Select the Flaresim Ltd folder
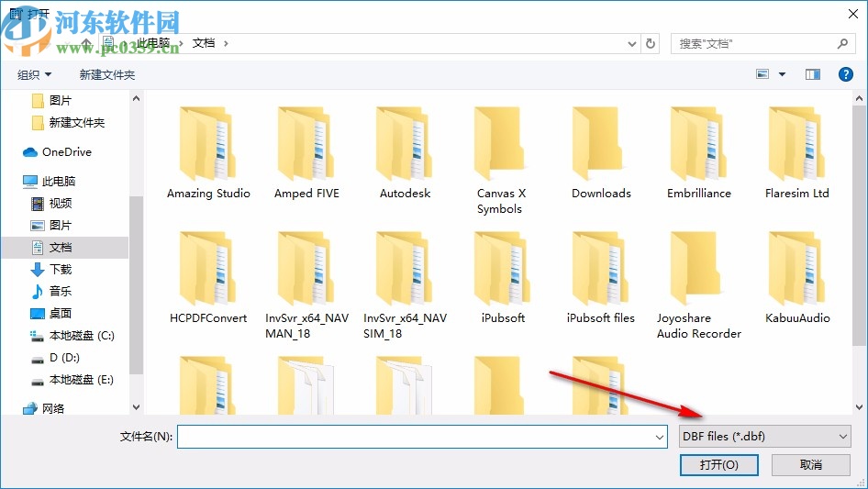 pyautogui.click(x=796, y=154)
